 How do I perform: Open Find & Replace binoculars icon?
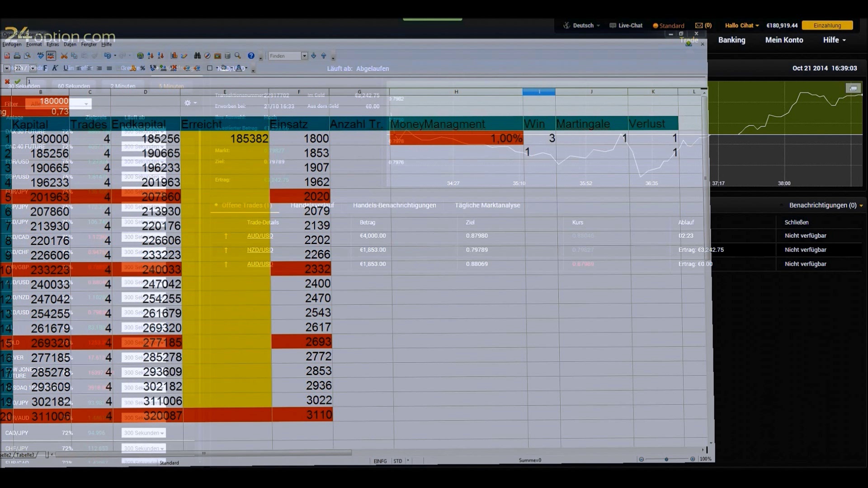(x=197, y=56)
